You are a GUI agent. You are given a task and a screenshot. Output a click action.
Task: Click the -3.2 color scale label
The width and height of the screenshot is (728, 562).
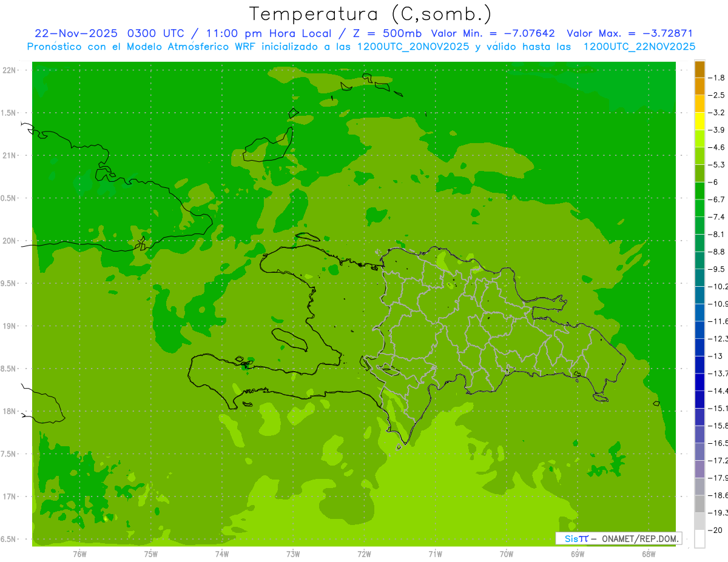(x=717, y=112)
